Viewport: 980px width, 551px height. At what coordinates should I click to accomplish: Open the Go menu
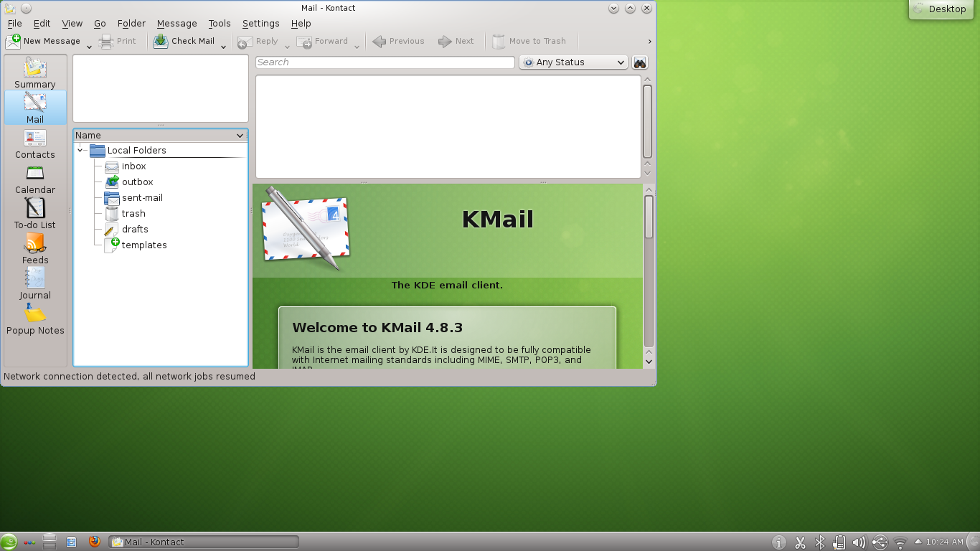coord(100,24)
